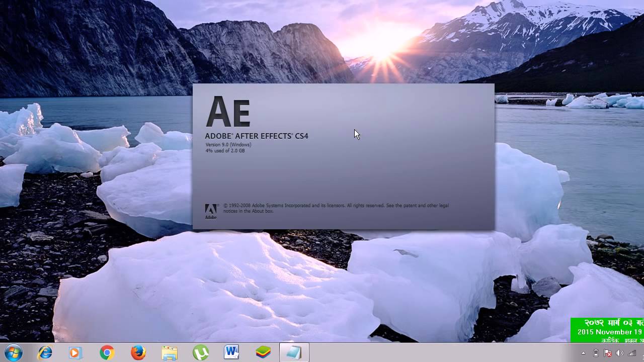Image resolution: width=644 pixels, height=362 pixels.
Task: Launch Google Chrome from taskbar
Action: click(107, 353)
